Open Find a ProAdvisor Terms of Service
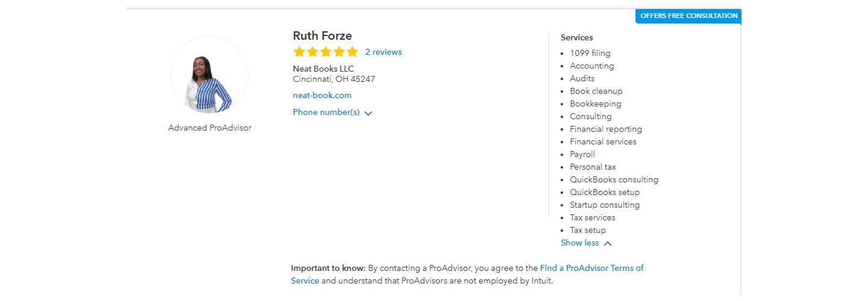Viewport: 868px width, 301px height. 591,268
